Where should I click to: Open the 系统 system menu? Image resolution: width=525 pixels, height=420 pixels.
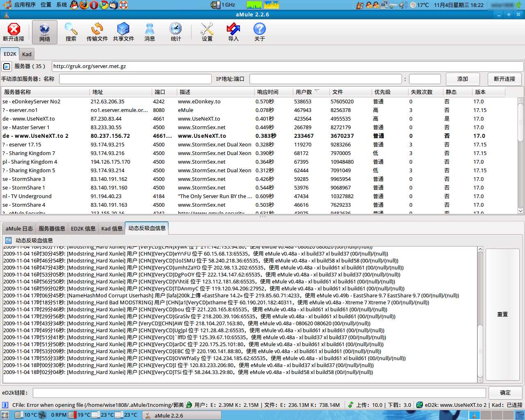coord(62,5)
